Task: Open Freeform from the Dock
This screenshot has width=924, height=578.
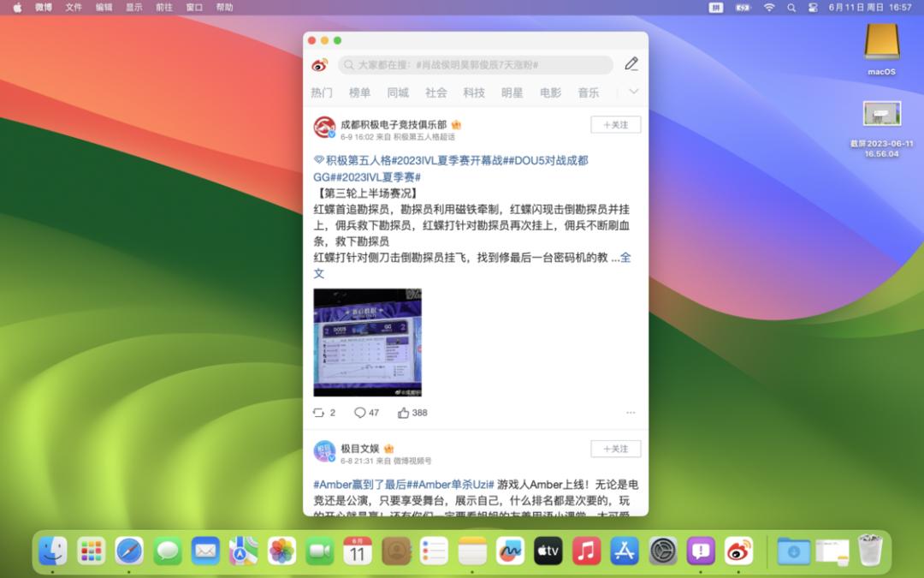Action: tap(510, 551)
